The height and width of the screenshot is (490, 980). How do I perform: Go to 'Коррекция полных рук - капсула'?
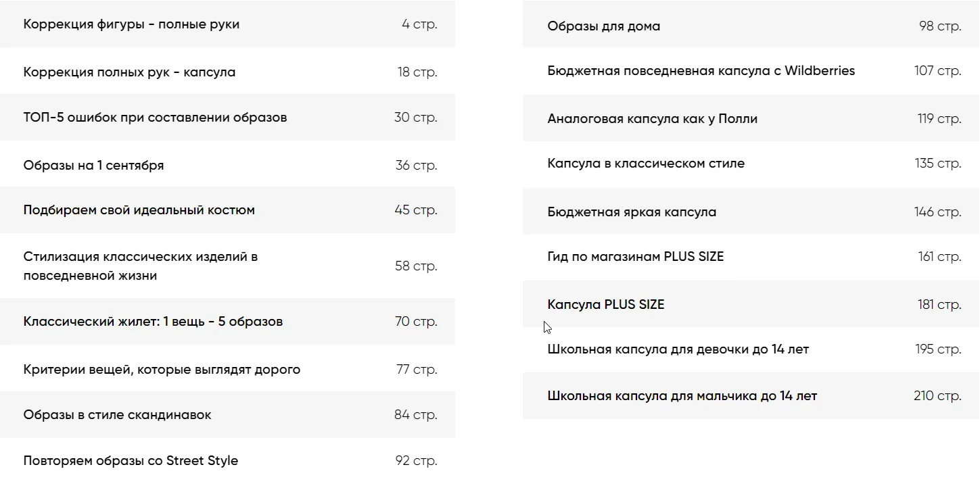(x=129, y=72)
